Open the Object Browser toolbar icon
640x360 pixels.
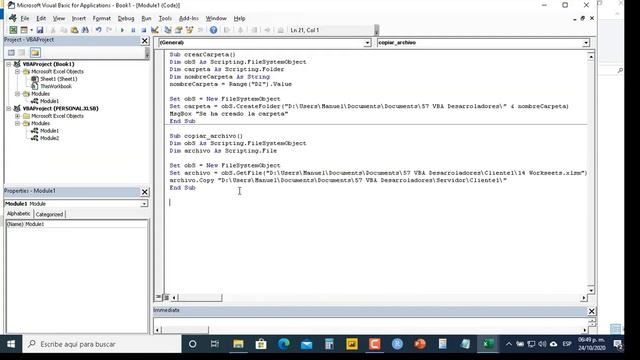pyautogui.click(x=189, y=30)
